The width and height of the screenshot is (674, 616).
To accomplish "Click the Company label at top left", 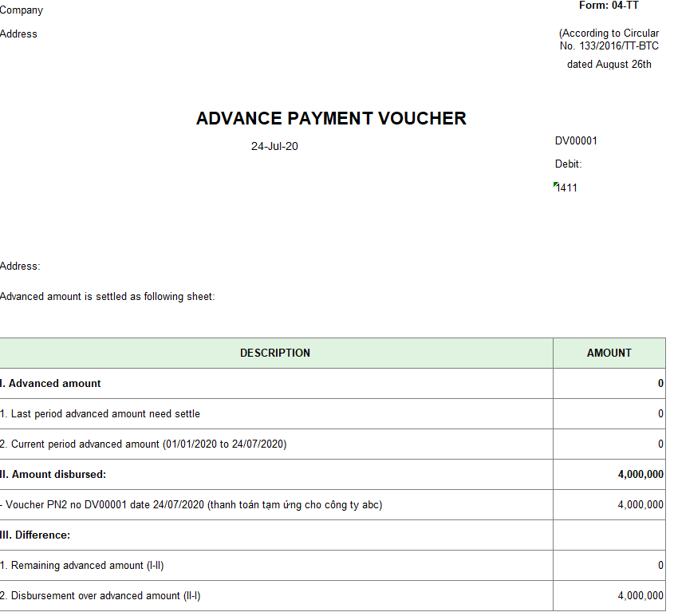I will (x=22, y=10).
